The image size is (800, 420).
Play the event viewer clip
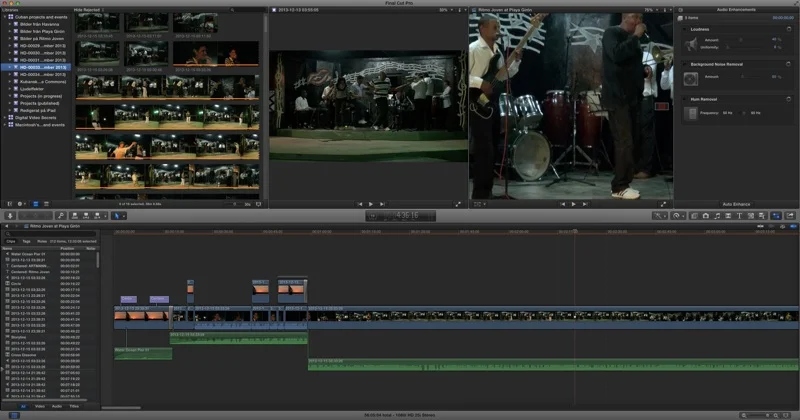(x=371, y=204)
